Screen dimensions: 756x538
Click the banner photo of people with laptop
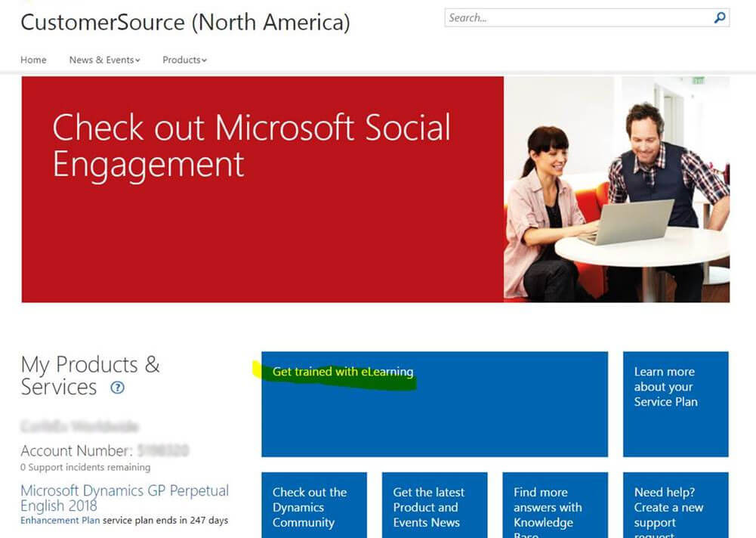click(617, 190)
